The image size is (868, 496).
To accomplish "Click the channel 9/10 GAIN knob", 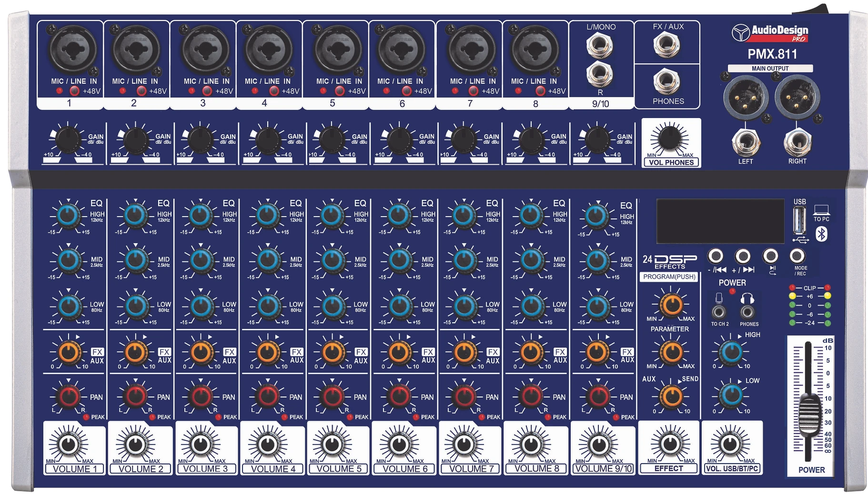I will tap(597, 139).
